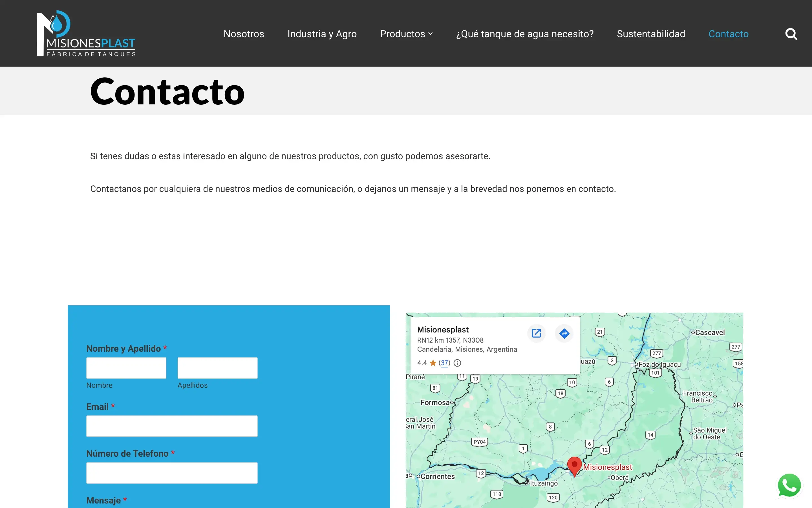The height and width of the screenshot is (508, 812).
Task: Select the Contacto nav link
Action: click(x=729, y=34)
